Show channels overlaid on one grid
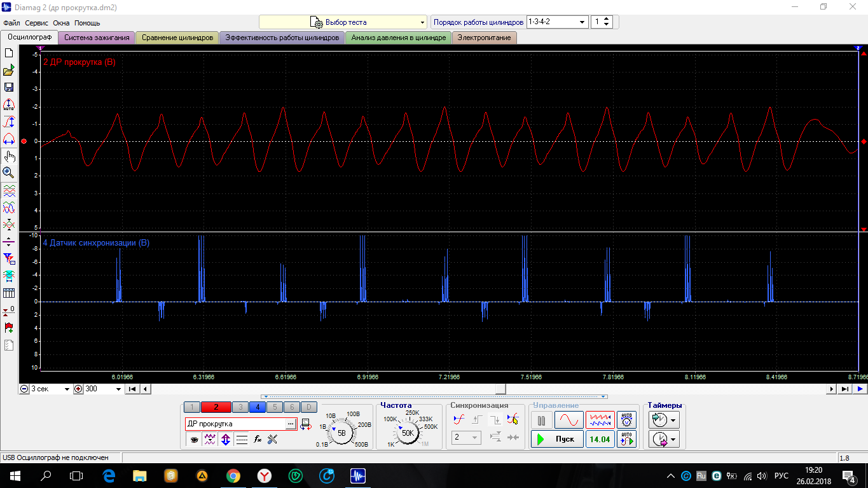The image size is (868, 488). click(x=9, y=207)
